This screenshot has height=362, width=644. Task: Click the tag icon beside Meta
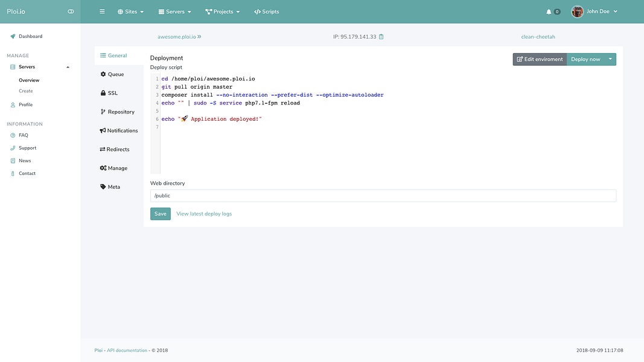[103, 186]
